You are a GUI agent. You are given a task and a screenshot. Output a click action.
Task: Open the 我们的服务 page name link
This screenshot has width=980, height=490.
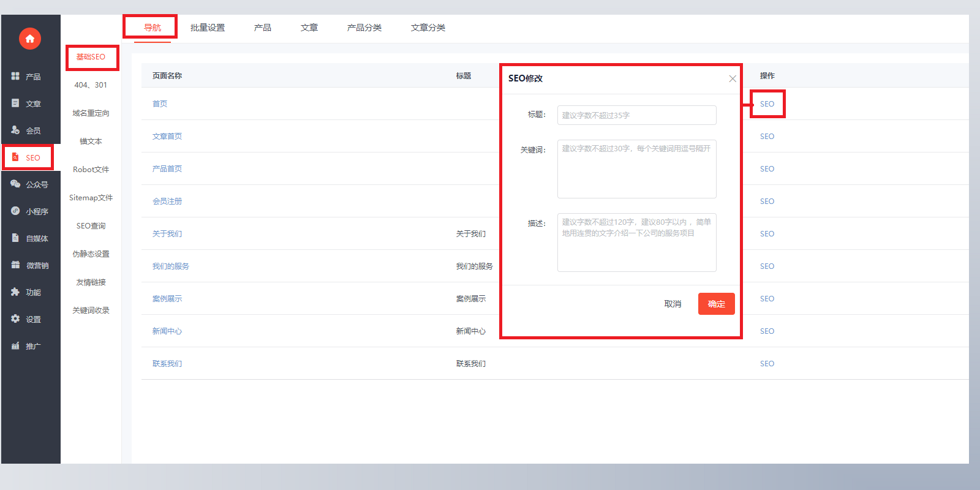point(171,266)
